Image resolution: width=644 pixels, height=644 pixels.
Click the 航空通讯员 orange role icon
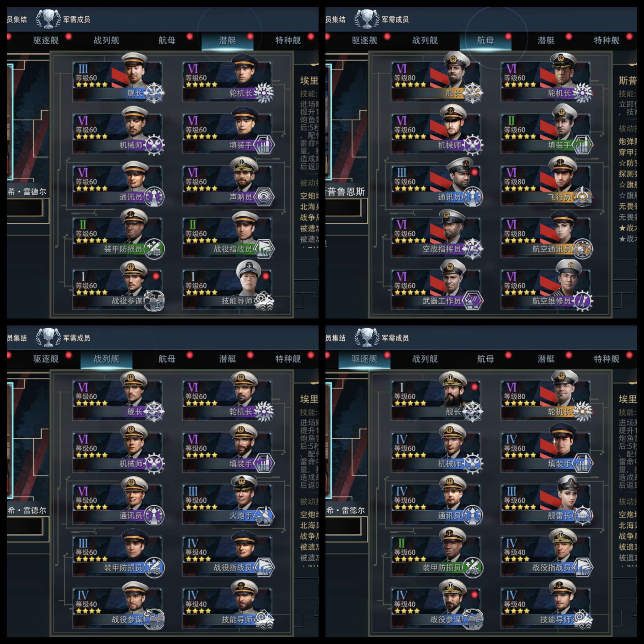(x=582, y=249)
